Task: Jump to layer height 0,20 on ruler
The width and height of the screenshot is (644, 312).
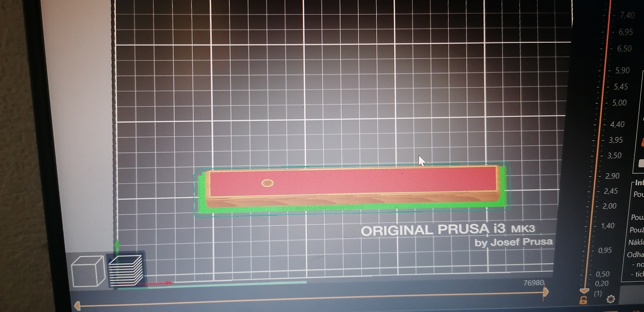Action: tap(601, 283)
